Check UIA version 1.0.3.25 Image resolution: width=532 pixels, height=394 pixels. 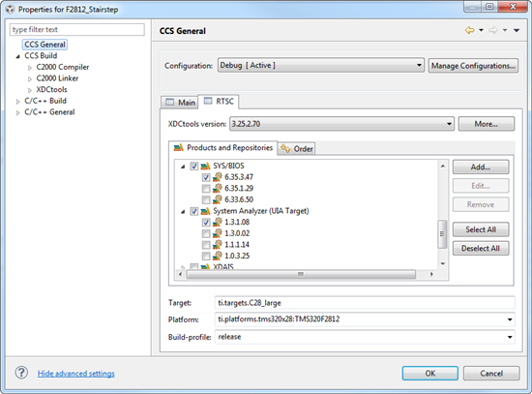(206, 257)
